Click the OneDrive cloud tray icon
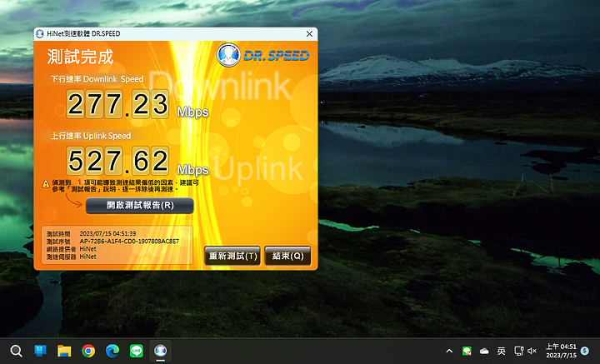The width and height of the screenshot is (600, 364). tap(484, 351)
